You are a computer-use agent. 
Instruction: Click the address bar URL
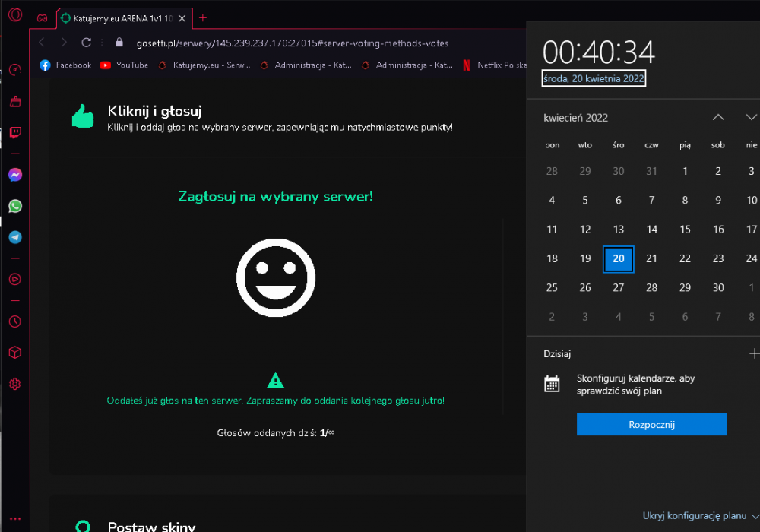click(x=293, y=43)
